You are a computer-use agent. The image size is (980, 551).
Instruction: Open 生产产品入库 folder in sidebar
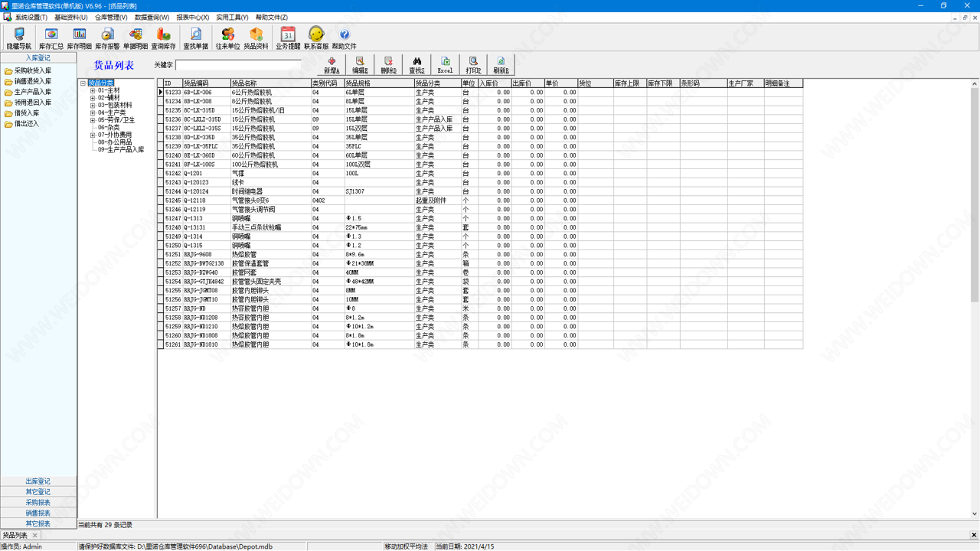29,92
